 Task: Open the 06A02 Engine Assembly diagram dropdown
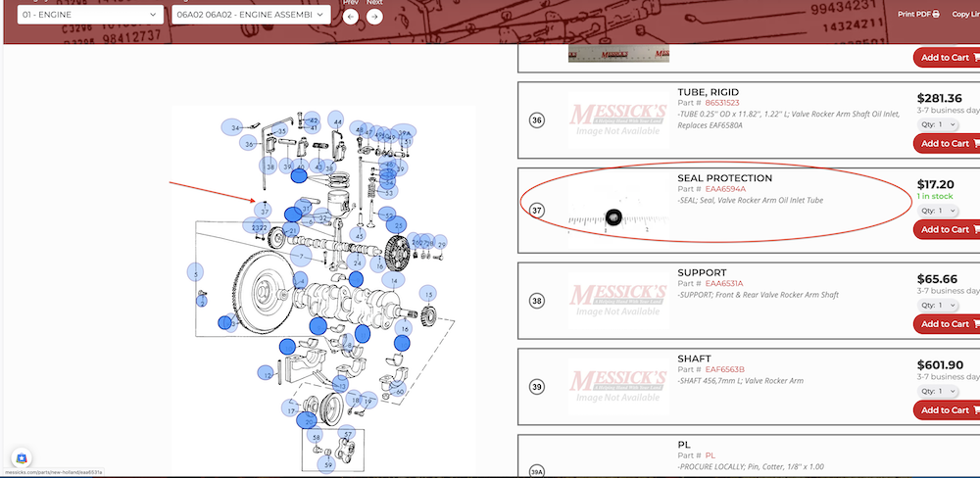coord(251,15)
